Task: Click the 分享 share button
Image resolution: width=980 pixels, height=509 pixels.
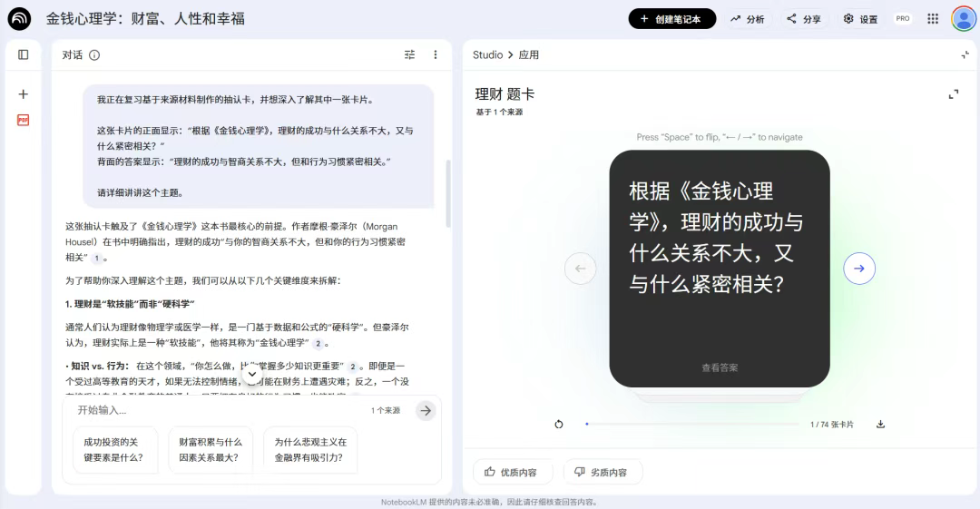Action: [x=804, y=19]
